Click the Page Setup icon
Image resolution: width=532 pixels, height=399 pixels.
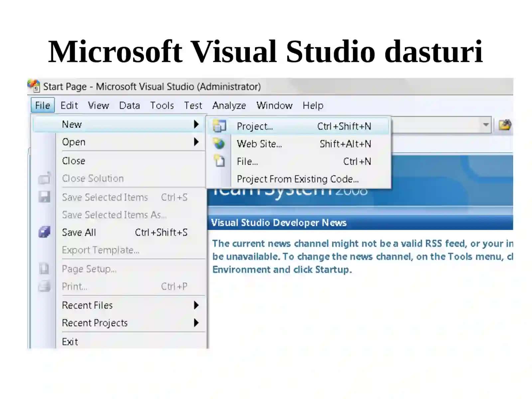(44, 268)
